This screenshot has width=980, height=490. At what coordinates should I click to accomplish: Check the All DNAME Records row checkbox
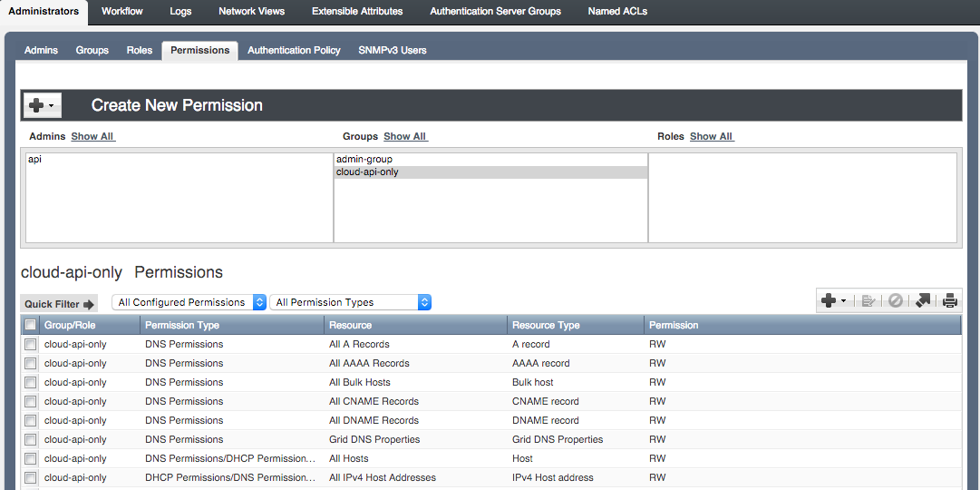30,420
